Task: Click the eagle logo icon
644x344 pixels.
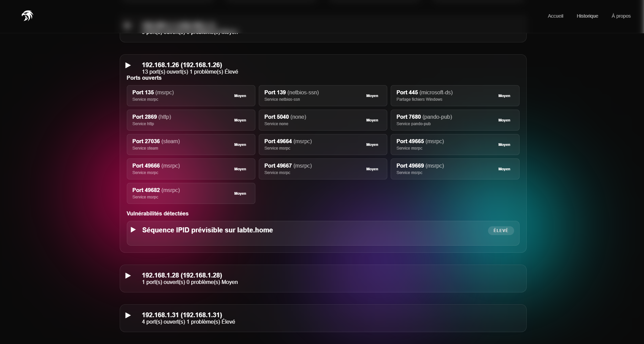Action: (27, 16)
